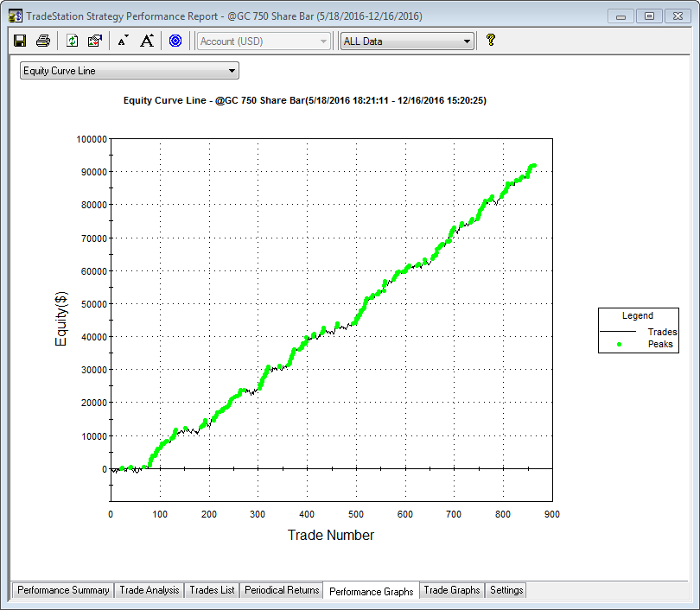Image resolution: width=700 pixels, height=610 pixels.
Task: Click the yellow Help question mark icon
Action: [x=491, y=40]
